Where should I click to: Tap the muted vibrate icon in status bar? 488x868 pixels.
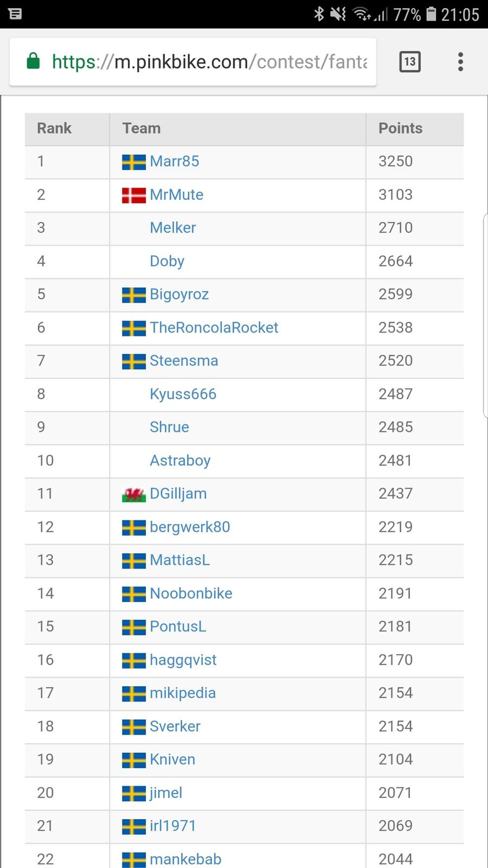pyautogui.click(x=338, y=14)
